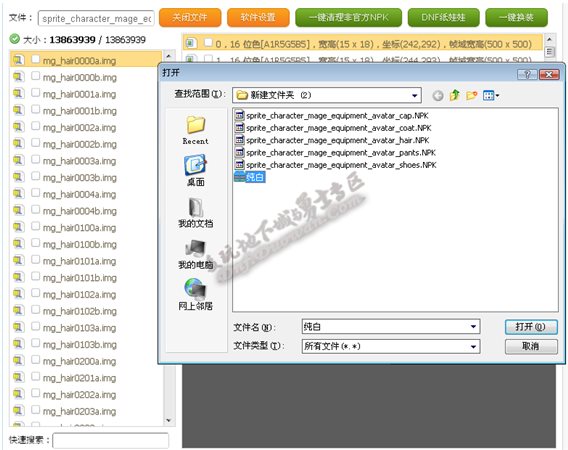Click icon beside mg_hair0002b.img
The width and height of the screenshot is (568, 450).
click(x=18, y=143)
